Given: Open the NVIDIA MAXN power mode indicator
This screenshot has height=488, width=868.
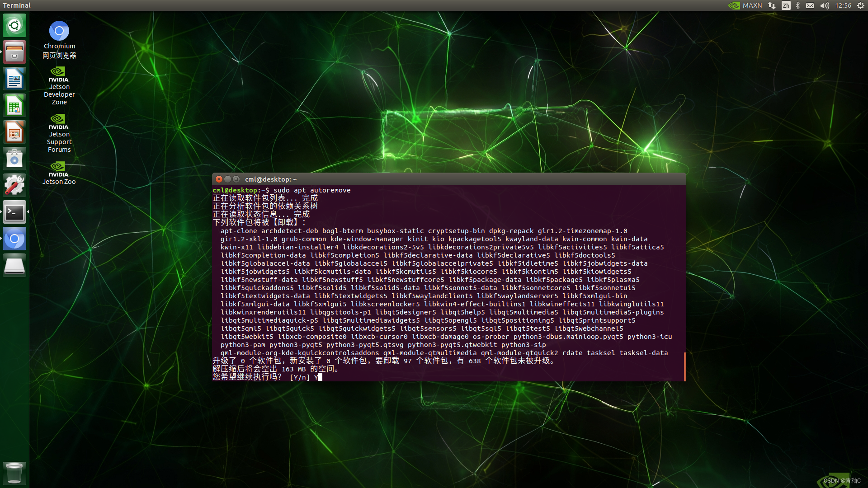Looking at the screenshot, I should pyautogui.click(x=745, y=5).
